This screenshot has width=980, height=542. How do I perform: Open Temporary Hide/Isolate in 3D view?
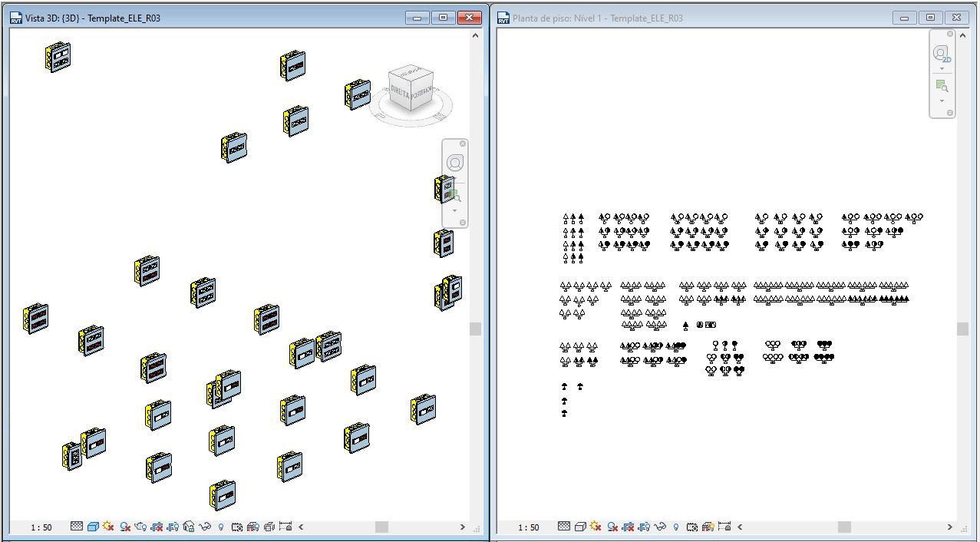(x=205, y=527)
